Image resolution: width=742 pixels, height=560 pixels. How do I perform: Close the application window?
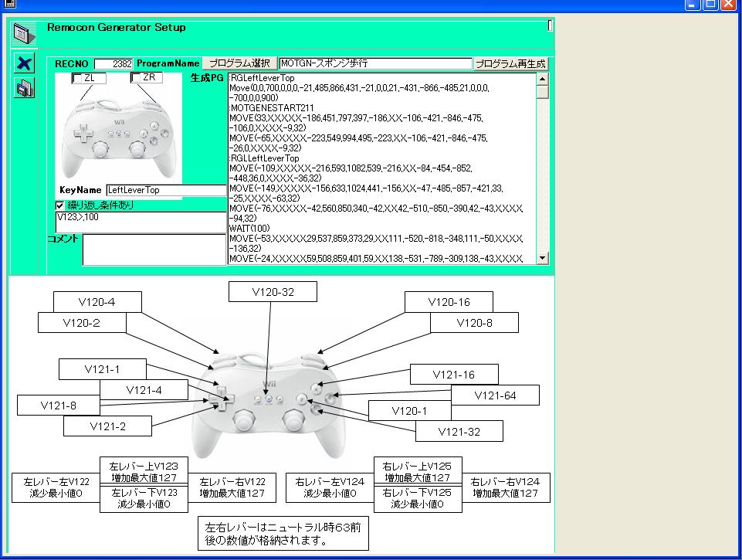(728, 5)
